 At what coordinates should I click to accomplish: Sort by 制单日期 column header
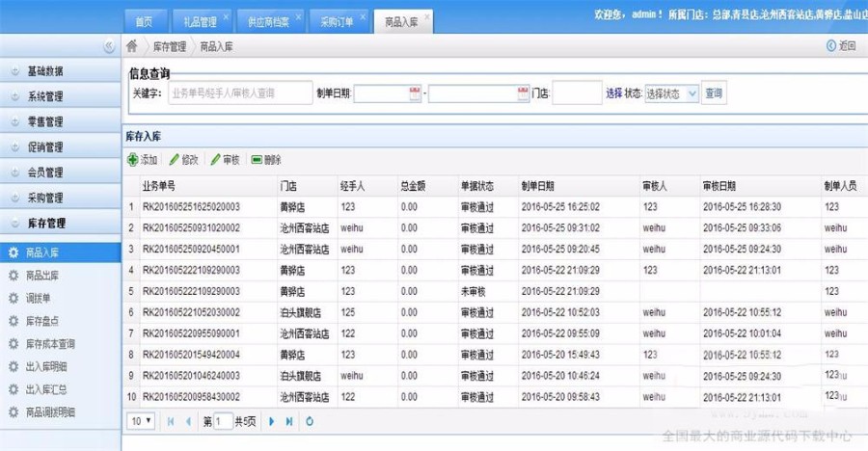pos(579,187)
